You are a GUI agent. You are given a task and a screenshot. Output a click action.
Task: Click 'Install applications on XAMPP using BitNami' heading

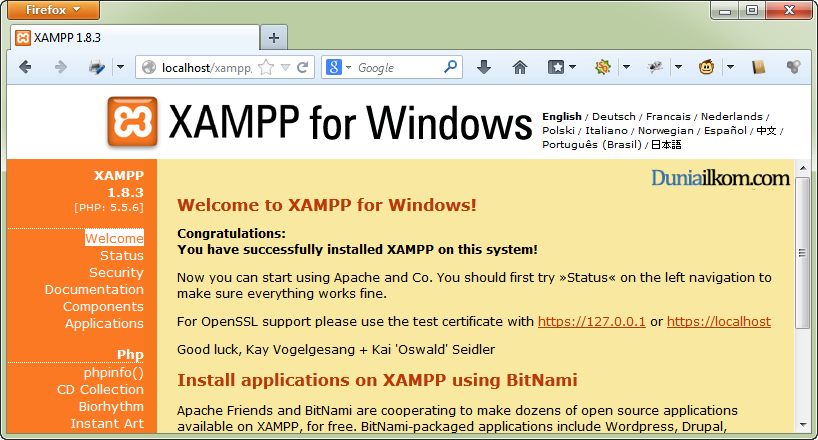coord(377,380)
